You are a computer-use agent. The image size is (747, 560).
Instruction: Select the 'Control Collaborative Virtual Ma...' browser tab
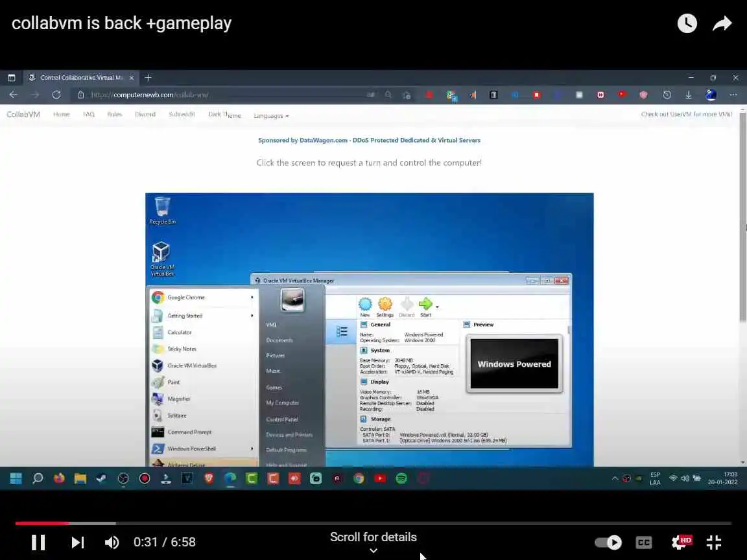pos(81,78)
